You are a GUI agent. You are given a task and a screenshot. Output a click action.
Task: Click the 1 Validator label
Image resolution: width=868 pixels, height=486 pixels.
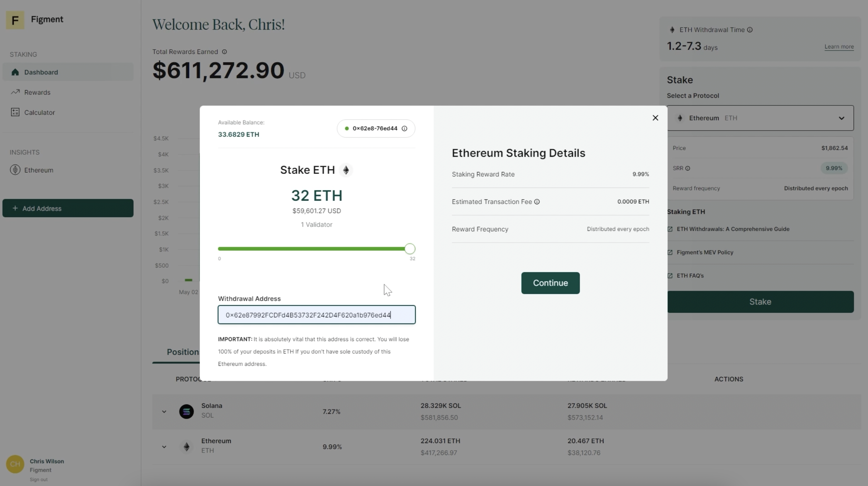click(x=316, y=225)
